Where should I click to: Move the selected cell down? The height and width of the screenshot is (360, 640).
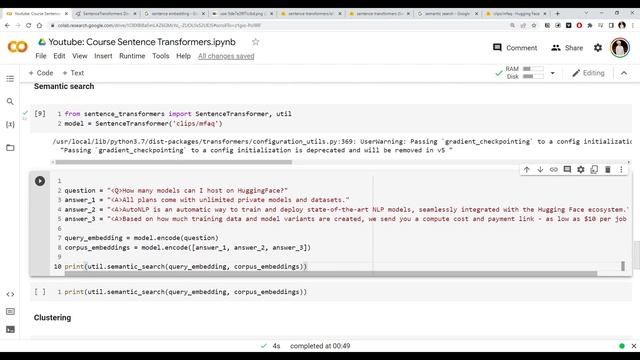click(540, 169)
